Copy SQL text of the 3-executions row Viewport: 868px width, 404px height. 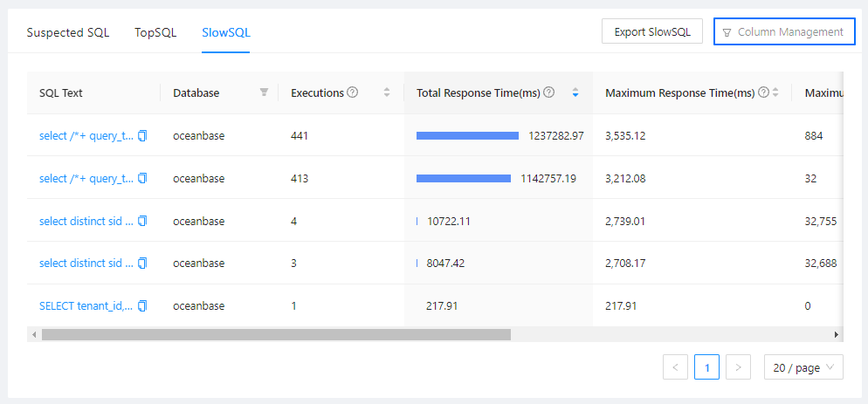point(142,264)
